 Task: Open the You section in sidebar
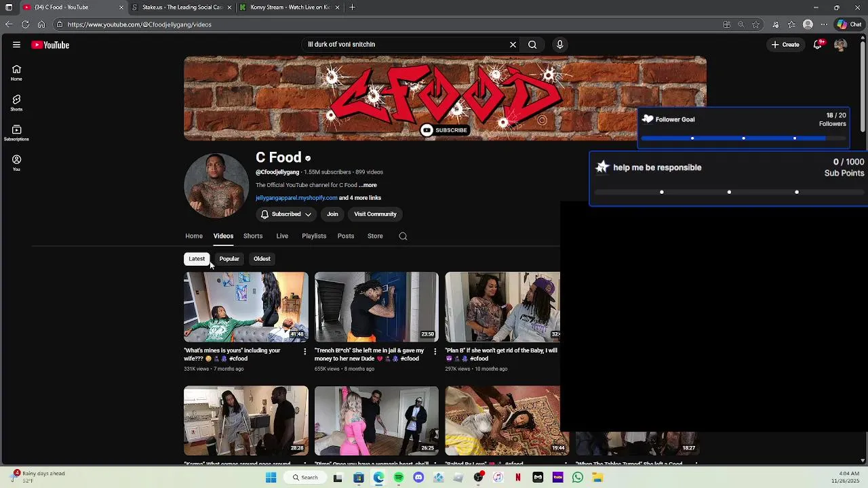tap(16, 163)
